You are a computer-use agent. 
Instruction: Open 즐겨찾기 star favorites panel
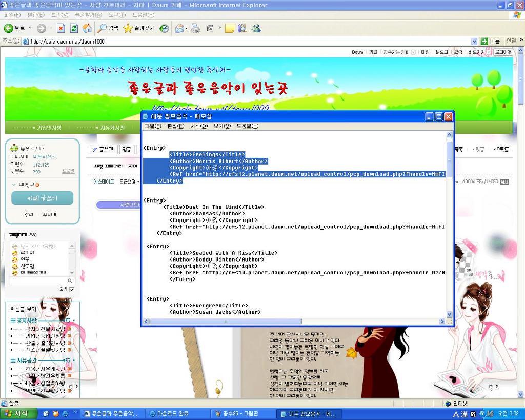click(x=138, y=28)
